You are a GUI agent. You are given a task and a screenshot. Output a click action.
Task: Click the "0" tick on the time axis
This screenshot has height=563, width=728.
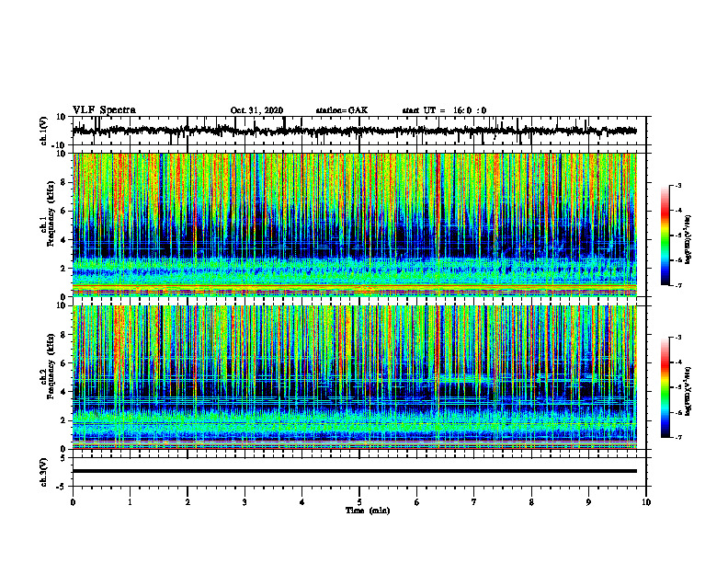click(73, 502)
